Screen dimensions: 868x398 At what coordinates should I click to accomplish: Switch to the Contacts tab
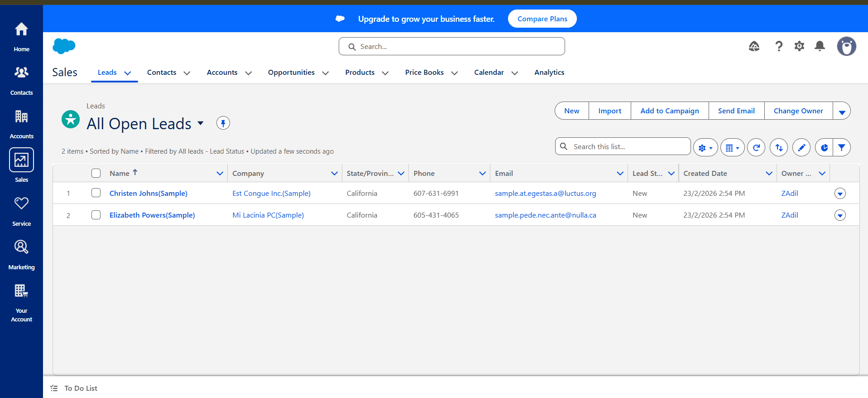tap(162, 73)
